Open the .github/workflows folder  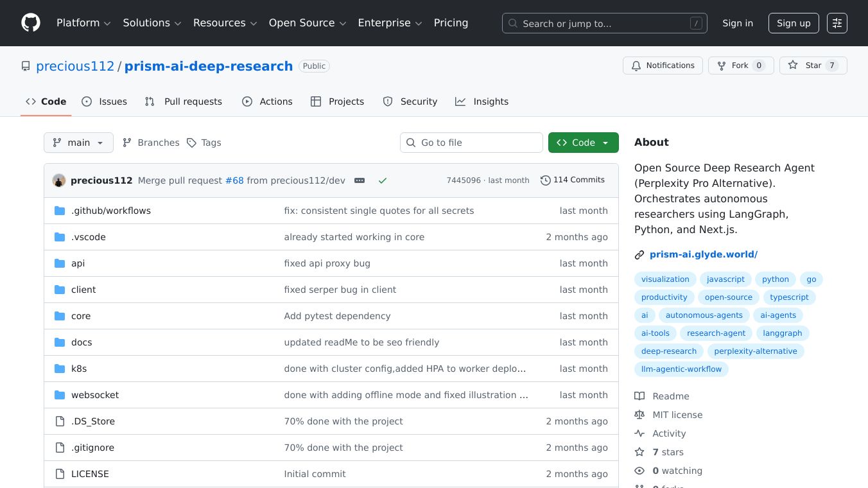point(111,211)
